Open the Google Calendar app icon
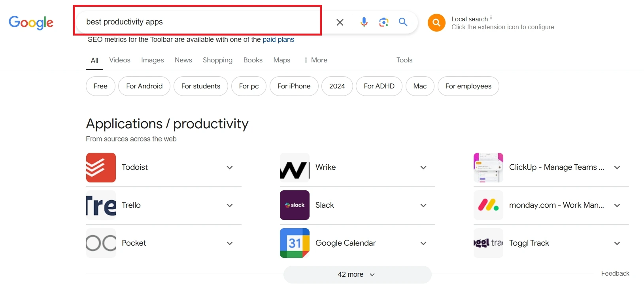Viewport: 644px width, 293px height. coord(295,243)
